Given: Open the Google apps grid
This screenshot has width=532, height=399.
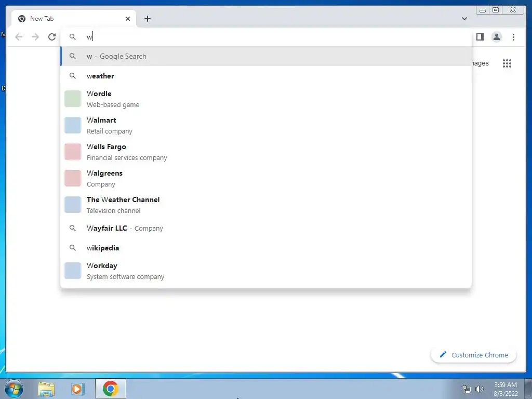Looking at the screenshot, I should coord(507,63).
